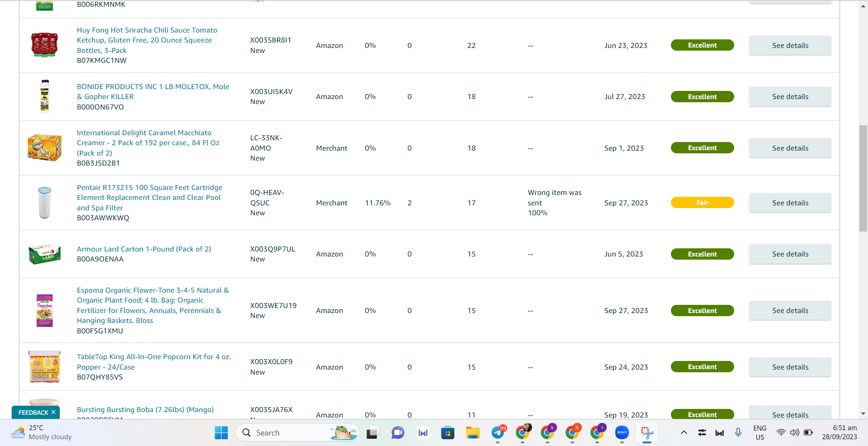The height and width of the screenshot is (446, 868).
Task: Open Task View from the taskbar
Action: pos(372,433)
